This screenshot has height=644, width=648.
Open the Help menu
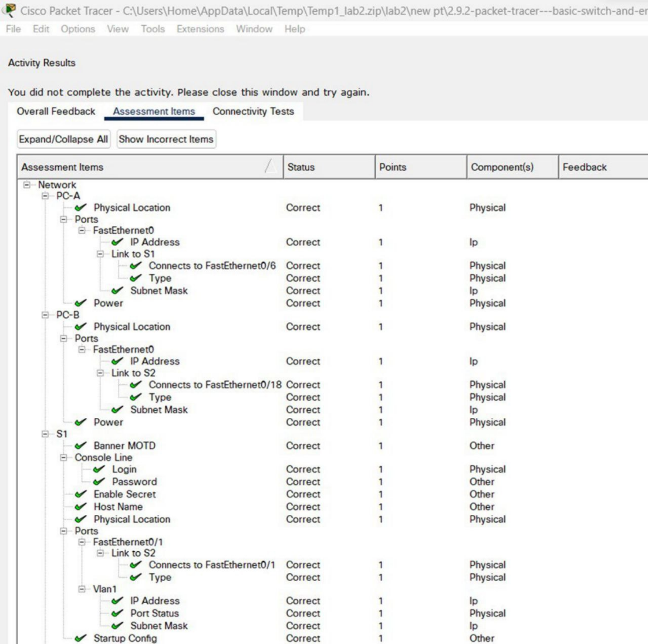(x=295, y=29)
